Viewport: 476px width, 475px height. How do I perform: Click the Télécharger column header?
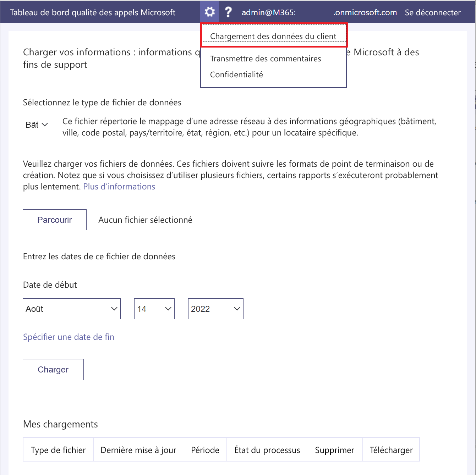(x=391, y=450)
